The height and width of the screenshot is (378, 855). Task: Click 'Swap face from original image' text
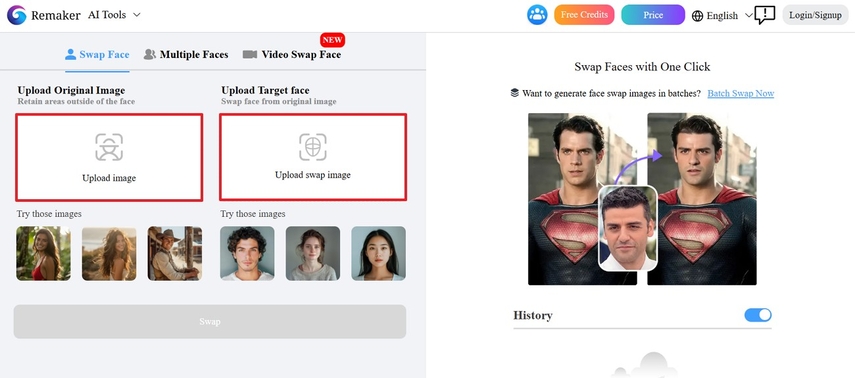[x=279, y=101]
